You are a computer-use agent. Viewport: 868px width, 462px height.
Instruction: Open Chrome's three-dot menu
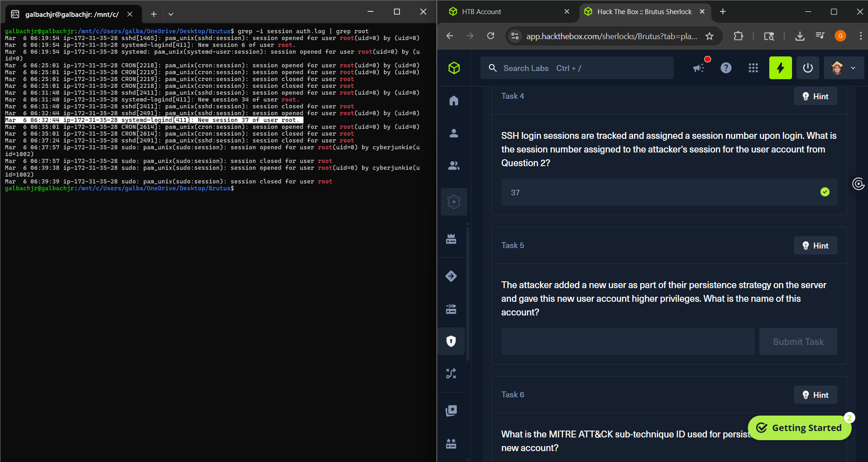pos(861,36)
